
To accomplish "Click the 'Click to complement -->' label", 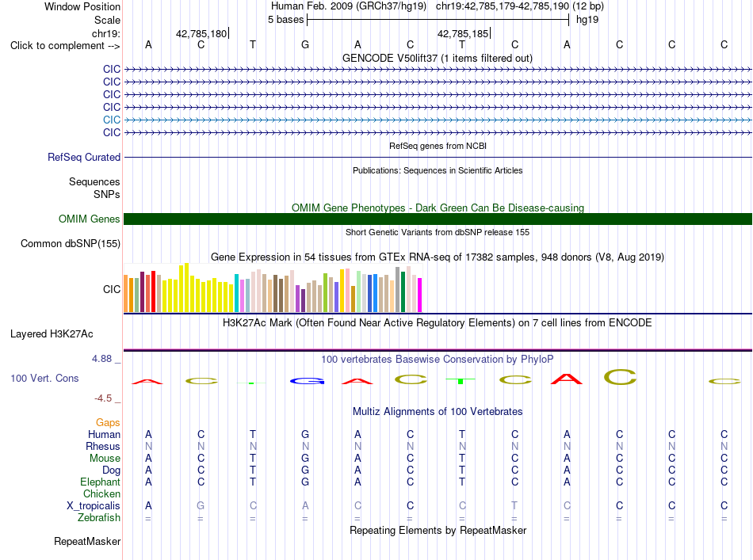I will coord(65,46).
